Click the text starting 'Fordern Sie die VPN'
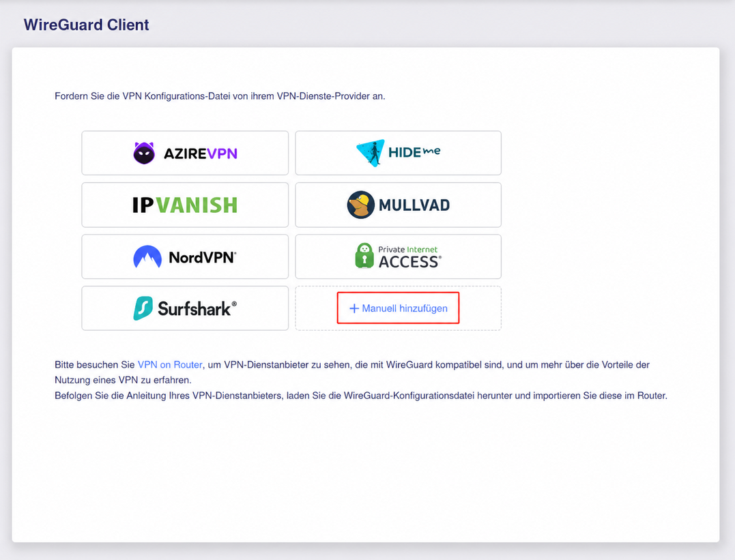735x560 pixels. point(220,96)
